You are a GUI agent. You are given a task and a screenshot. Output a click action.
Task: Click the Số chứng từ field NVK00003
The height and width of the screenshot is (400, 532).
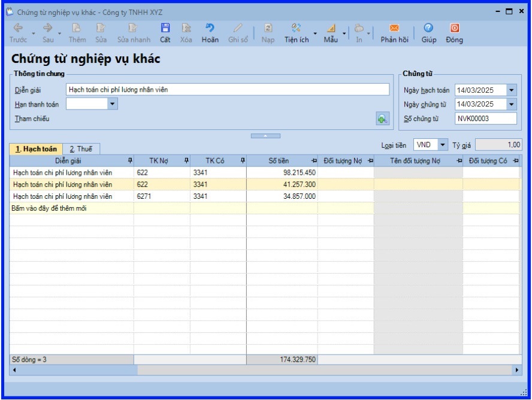click(x=486, y=119)
